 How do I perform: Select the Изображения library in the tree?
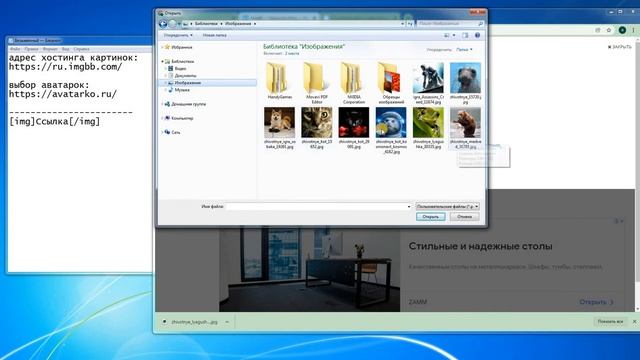point(187,83)
